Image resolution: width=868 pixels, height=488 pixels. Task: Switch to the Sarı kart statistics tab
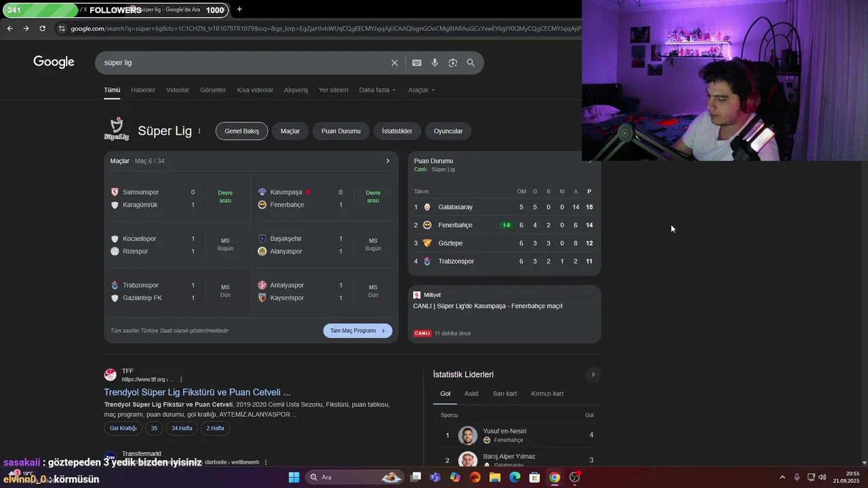pyautogui.click(x=505, y=394)
